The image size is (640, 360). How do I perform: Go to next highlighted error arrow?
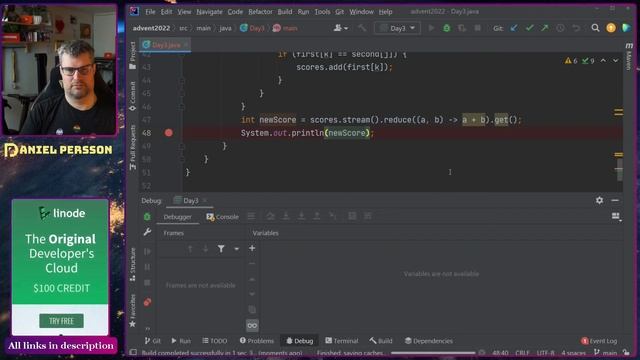616,60
